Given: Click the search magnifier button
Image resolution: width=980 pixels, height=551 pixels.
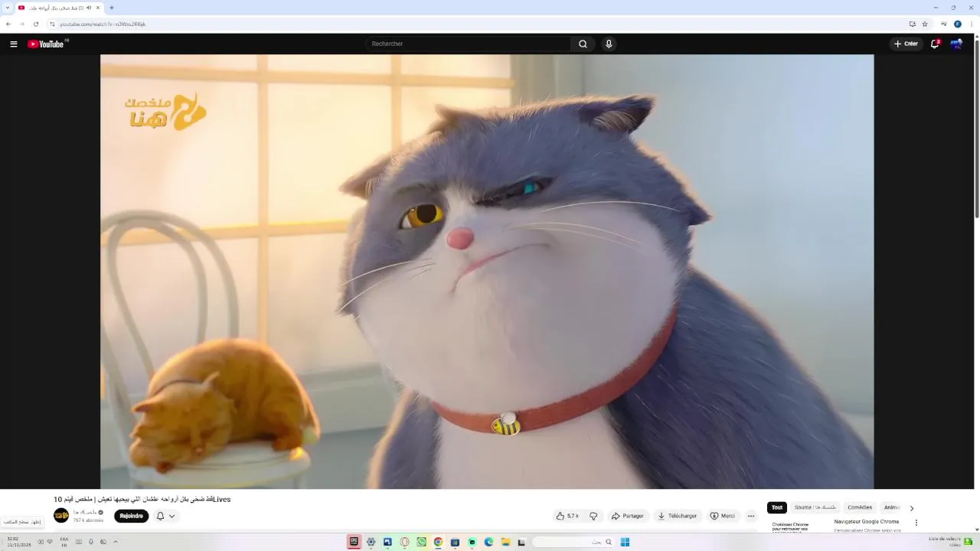Looking at the screenshot, I should (583, 44).
